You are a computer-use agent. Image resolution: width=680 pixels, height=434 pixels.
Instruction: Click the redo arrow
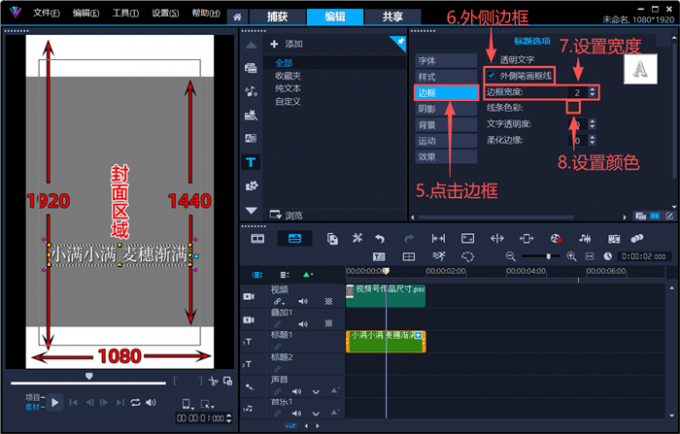pos(409,238)
